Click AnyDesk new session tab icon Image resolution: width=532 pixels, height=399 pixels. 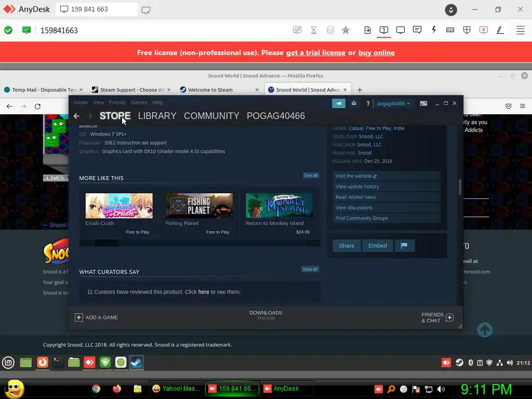click(146, 10)
